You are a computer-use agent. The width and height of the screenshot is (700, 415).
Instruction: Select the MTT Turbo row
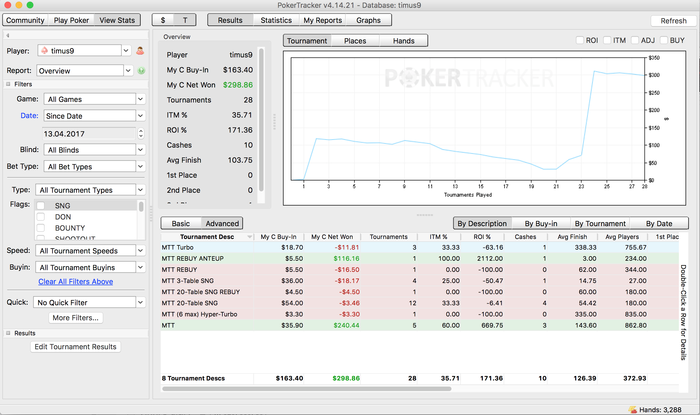pyautogui.click(x=420, y=247)
